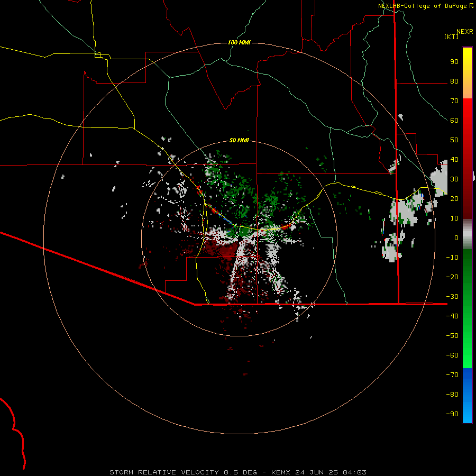Image resolution: width=476 pixels, height=476 pixels.
Task: Click the NEXR label above the scale
Action: click(x=464, y=32)
